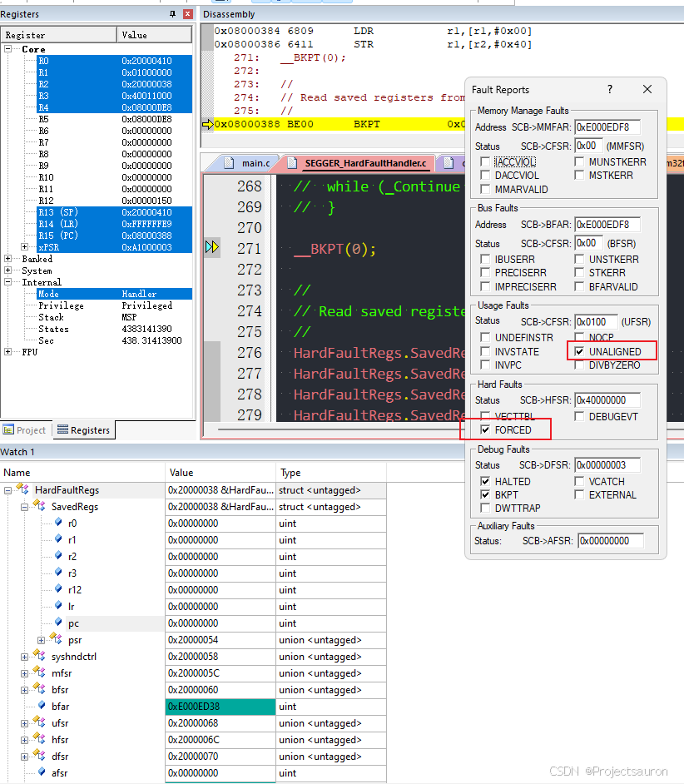Toggle the BKPT debug fault checkbox
The width and height of the screenshot is (684, 784).
[485, 494]
